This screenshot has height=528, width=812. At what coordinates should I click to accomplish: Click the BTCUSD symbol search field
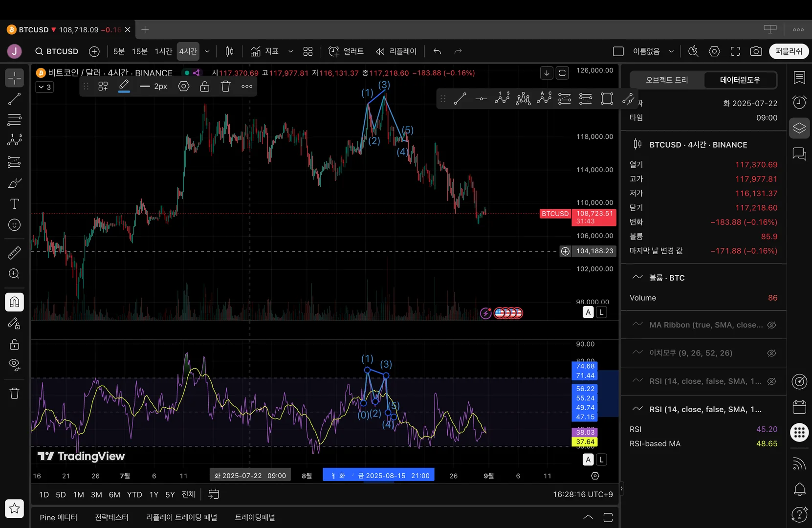(x=57, y=51)
